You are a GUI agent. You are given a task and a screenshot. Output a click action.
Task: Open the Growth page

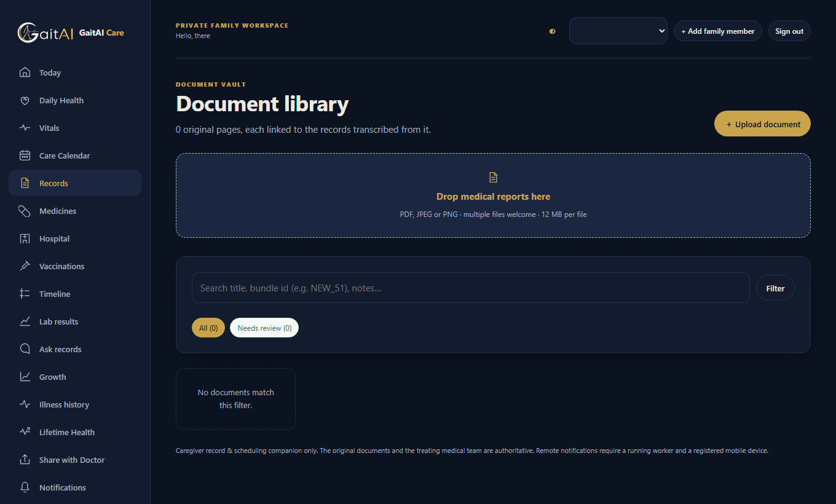click(x=75, y=377)
